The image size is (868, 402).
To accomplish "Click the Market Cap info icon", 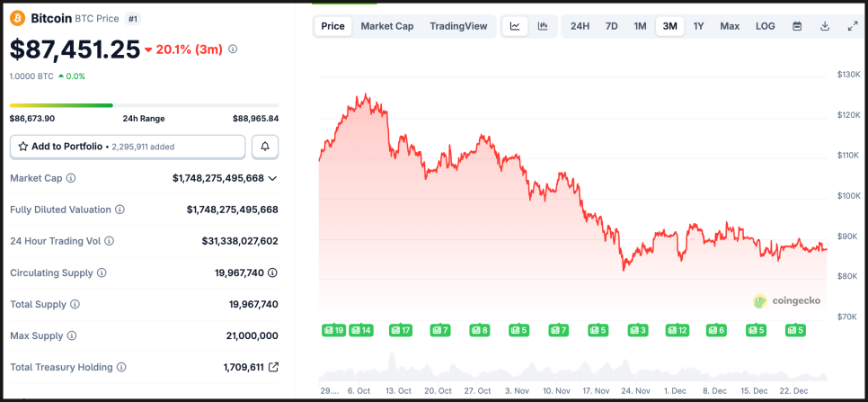I will (x=71, y=178).
